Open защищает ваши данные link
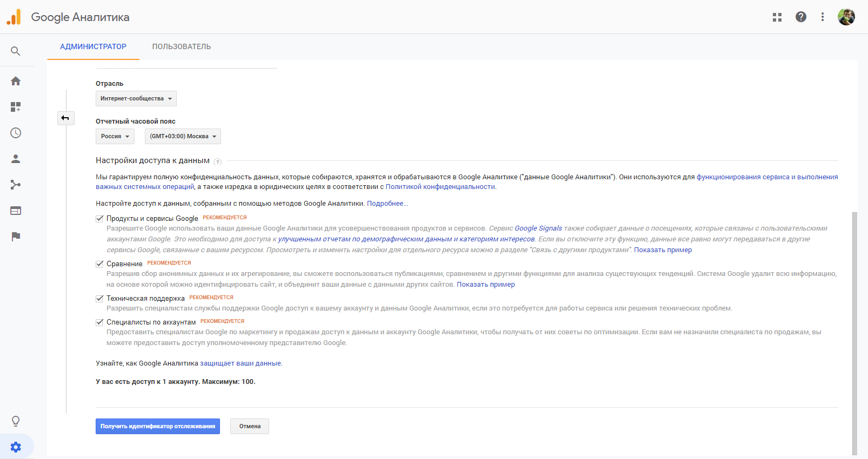Image resolution: width=868 pixels, height=459 pixels. 241,363
